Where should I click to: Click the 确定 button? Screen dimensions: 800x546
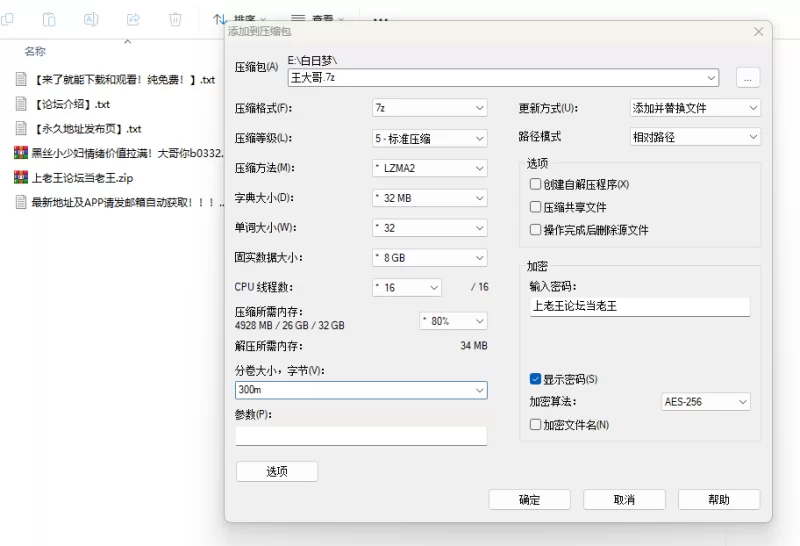529,500
